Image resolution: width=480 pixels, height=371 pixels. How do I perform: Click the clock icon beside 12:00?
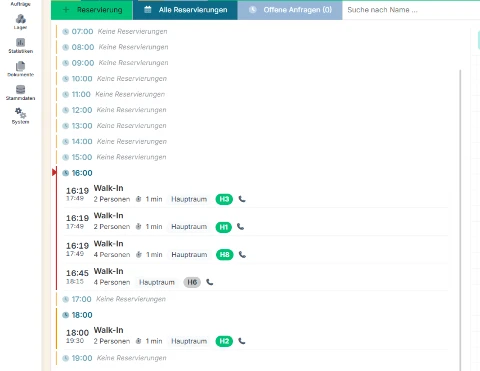pyautogui.click(x=66, y=110)
